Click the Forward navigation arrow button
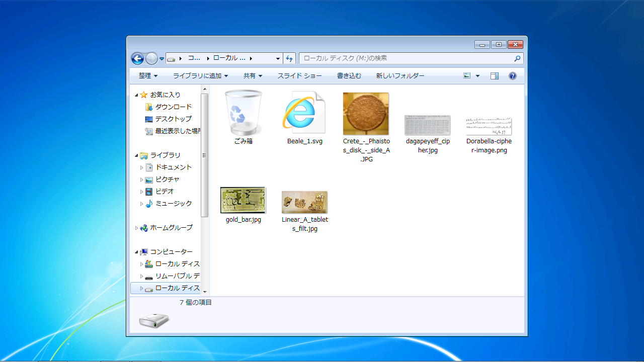The width and height of the screenshot is (644, 362). pyautogui.click(x=151, y=58)
